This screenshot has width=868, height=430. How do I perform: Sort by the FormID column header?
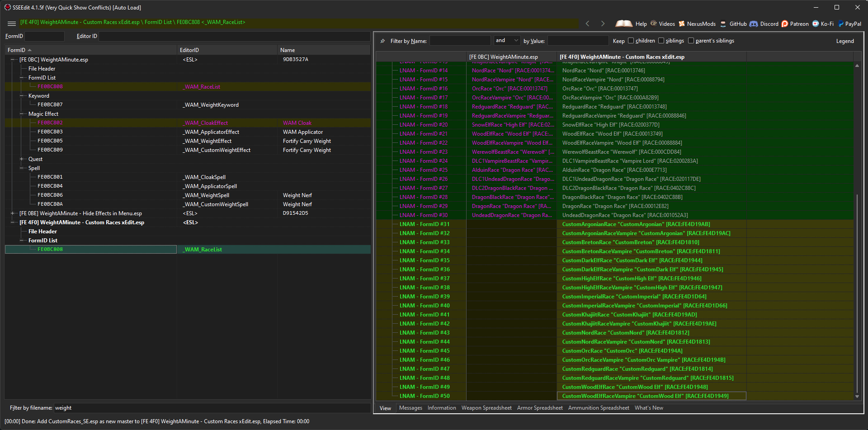click(90, 50)
